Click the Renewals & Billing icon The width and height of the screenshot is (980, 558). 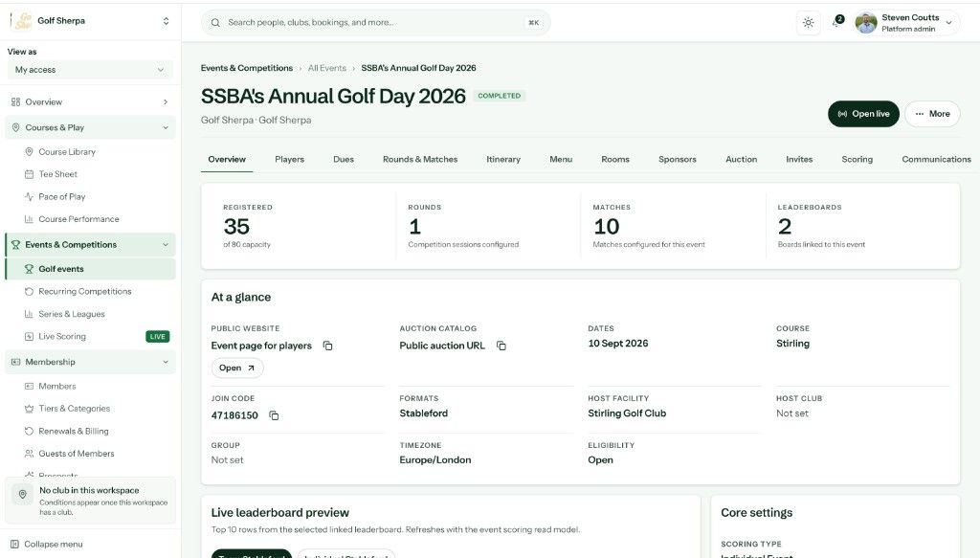point(29,431)
